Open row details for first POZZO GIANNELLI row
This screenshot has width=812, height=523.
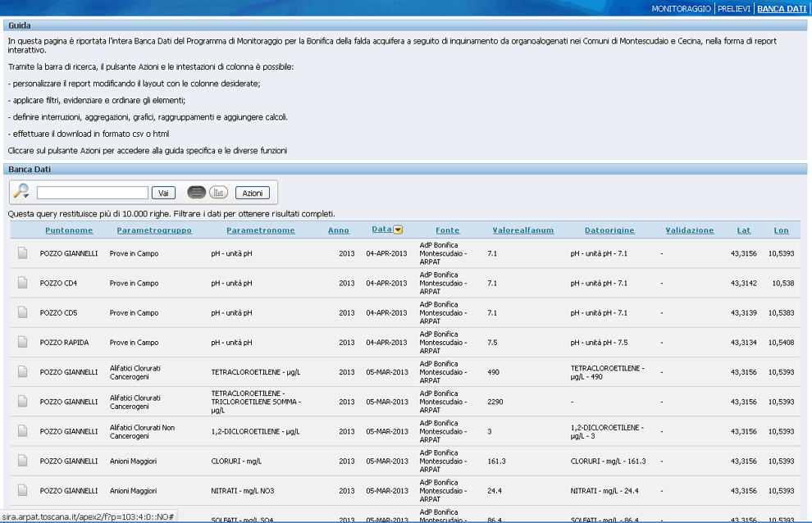23,253
